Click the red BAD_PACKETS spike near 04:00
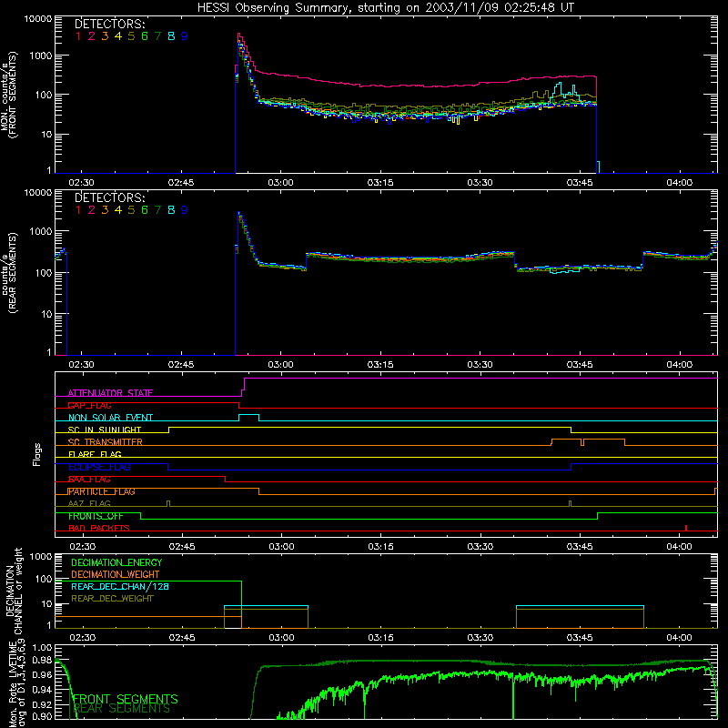The height and width of the screenshot is (728, 728). click(686, 528)
